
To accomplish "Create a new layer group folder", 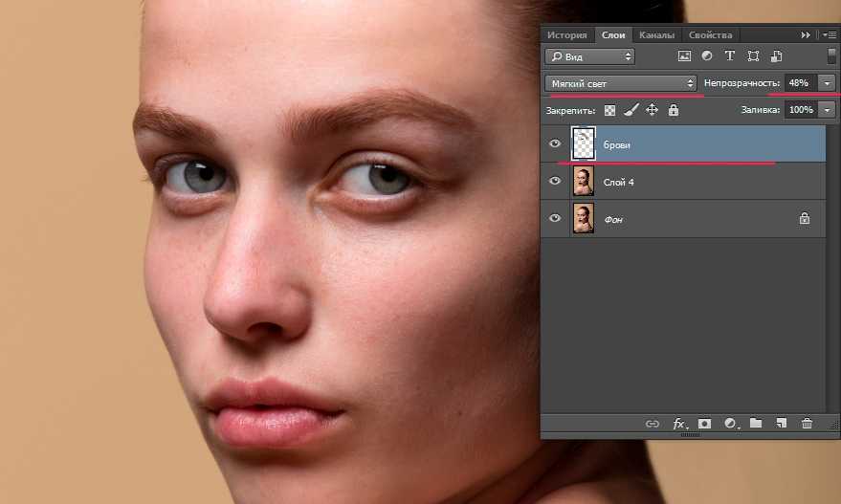I will click(756, 423).
